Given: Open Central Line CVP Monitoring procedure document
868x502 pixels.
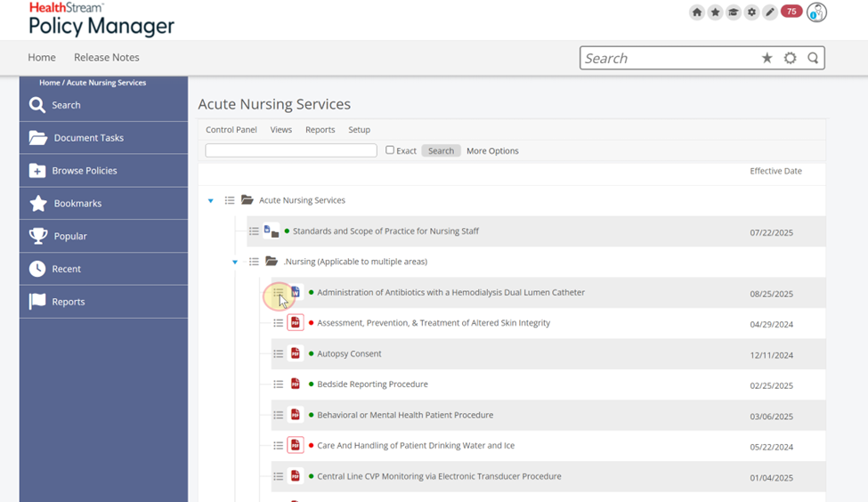Looking at the screenshot, I should [x=439, y=476].
